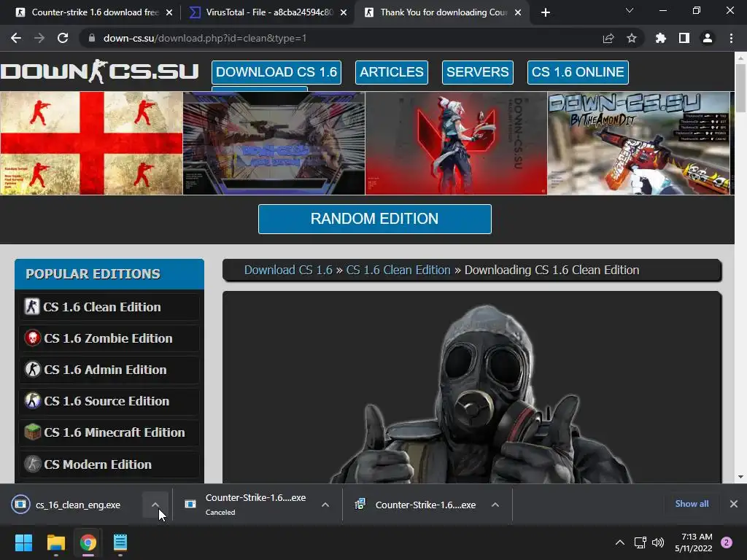The image size is (747, 560).
Task: Close the Thank You for downloading tab
Action: [518, 12]
